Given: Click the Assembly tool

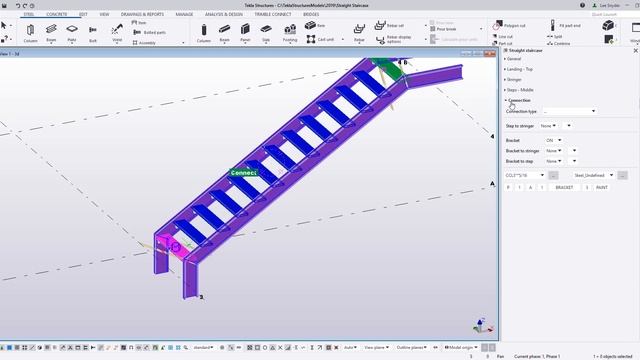Looking at the screenshot, I should [x=144, y=42].
